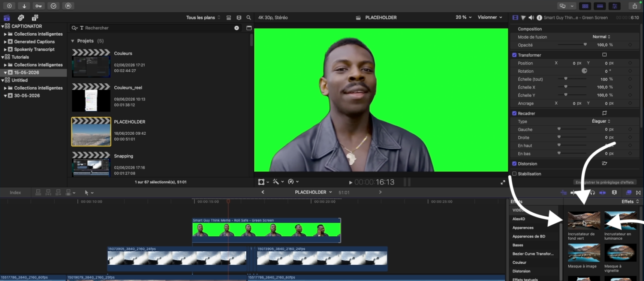Select the 30-05-2026 event
Viewport: 644px width, 281px height.
[x=27, y=96]
